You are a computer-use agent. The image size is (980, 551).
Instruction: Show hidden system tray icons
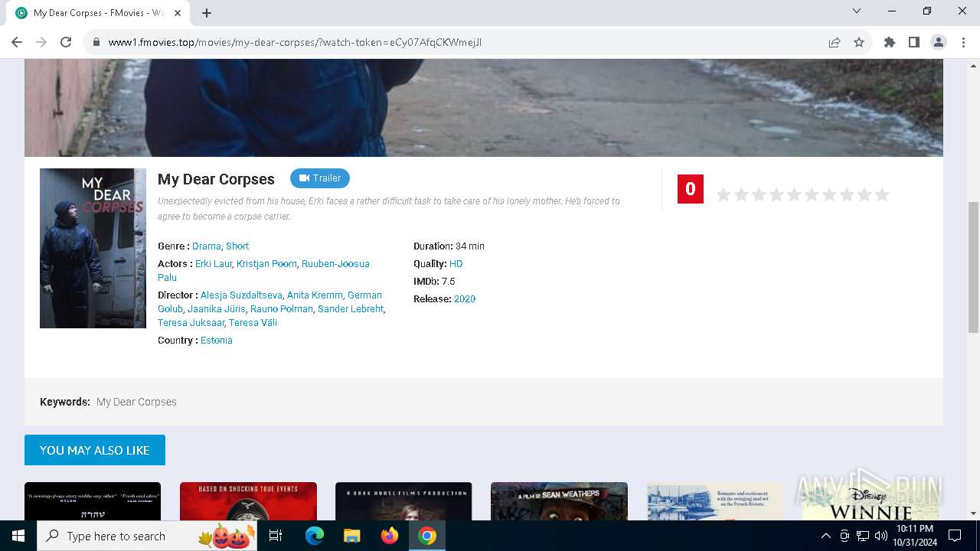[x=825, y=536]
